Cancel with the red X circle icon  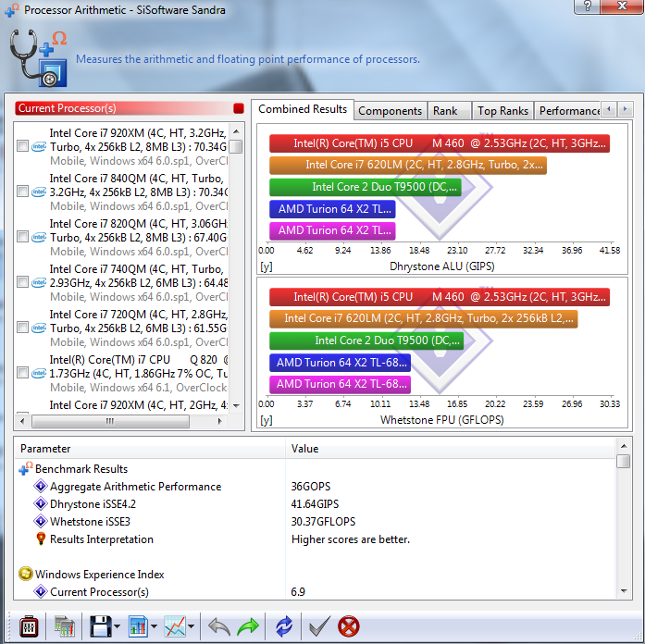[349, 626]
